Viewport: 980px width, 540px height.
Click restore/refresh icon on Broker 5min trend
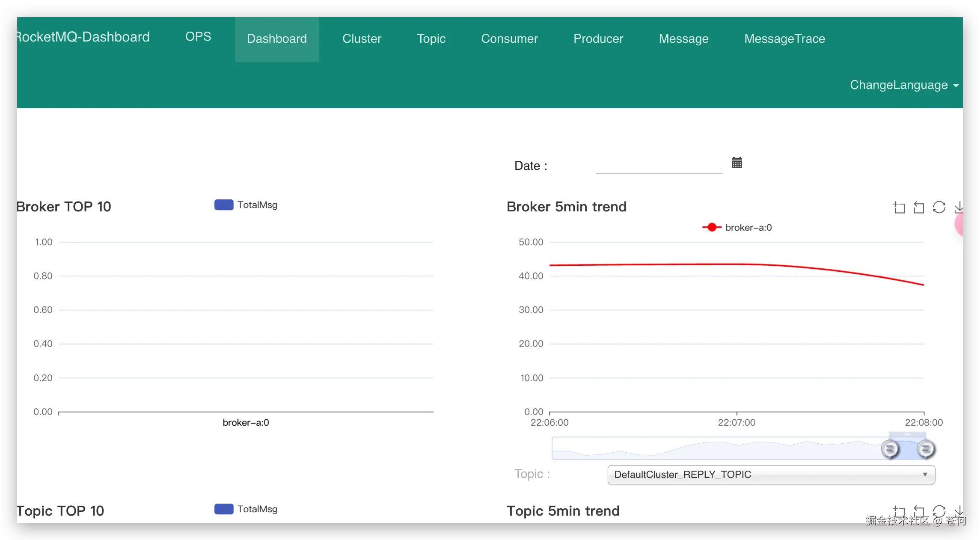[939, 207]
